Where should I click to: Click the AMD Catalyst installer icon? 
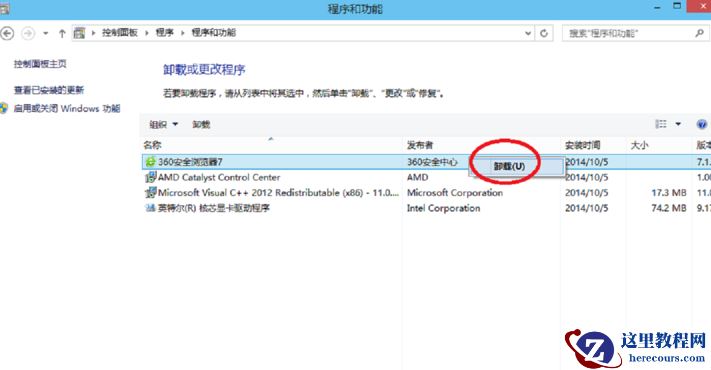tap(150, 177)
